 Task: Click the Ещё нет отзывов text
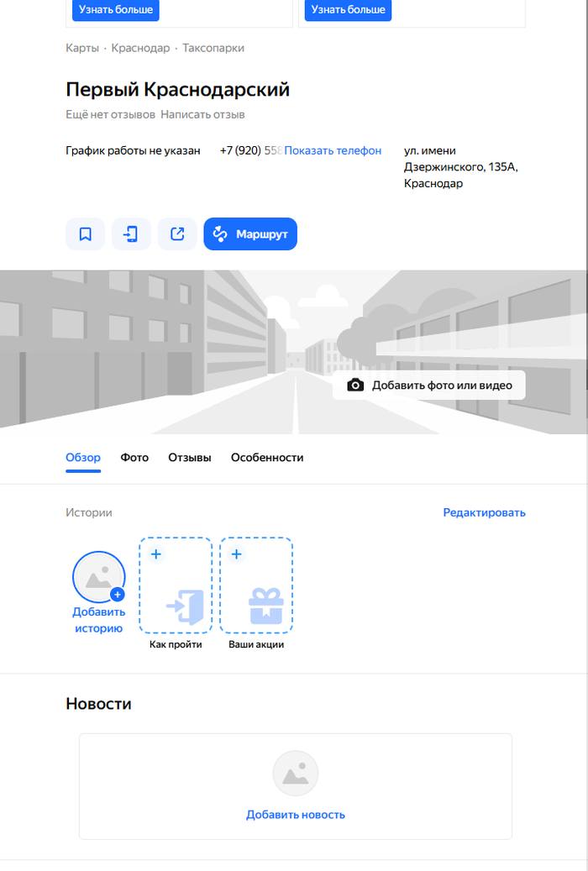pos(110,114)
